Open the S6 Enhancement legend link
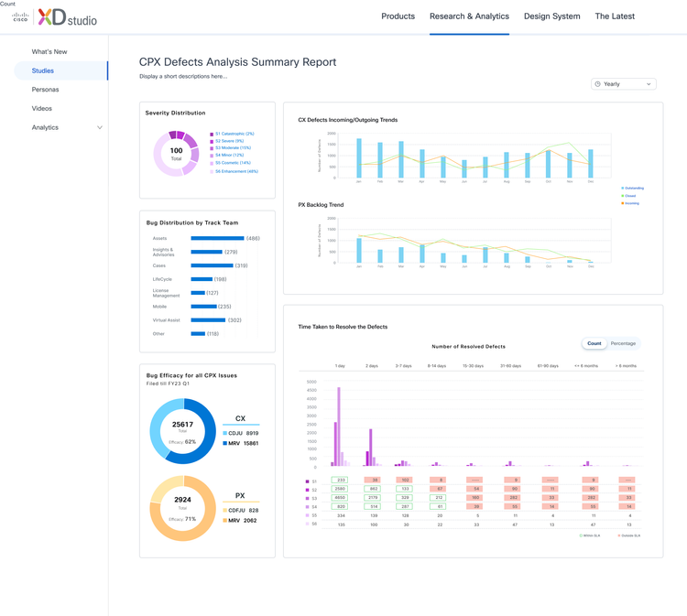687x616 pixels. pyautogui.click(x=236, y=172)
